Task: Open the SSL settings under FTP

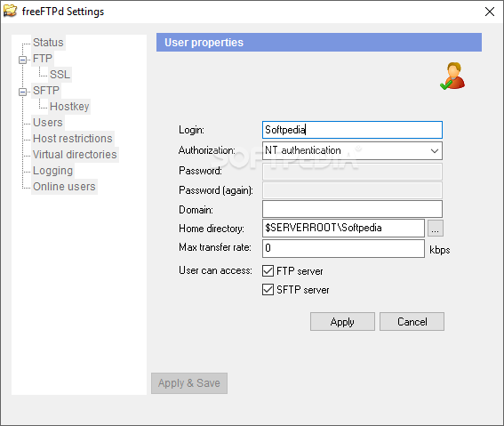Action: (60, 75)
